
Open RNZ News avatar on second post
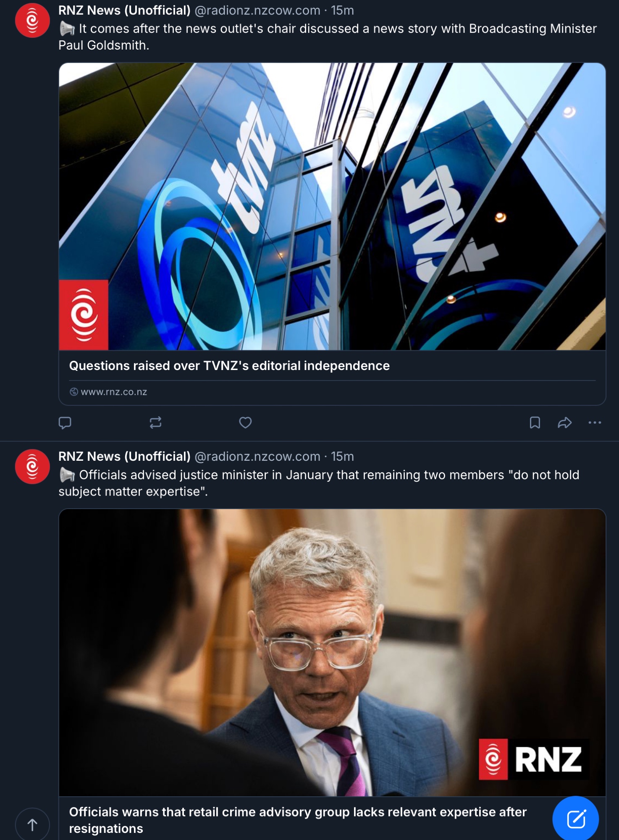32,466
